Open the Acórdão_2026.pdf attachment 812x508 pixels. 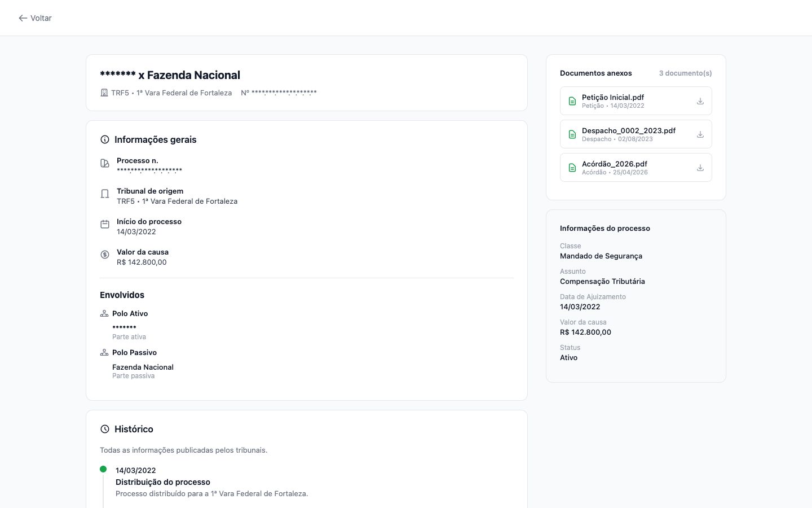point(614,164)
